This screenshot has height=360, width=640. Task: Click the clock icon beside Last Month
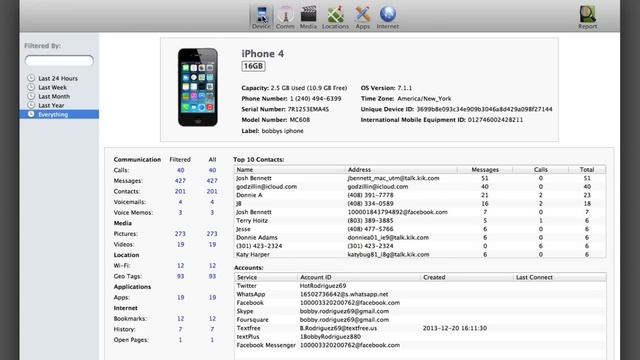coord(31,96)
